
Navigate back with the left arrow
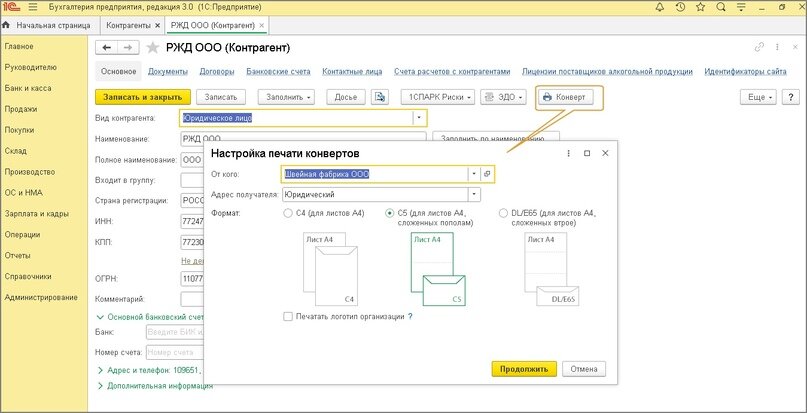click(x=107, y=48)
